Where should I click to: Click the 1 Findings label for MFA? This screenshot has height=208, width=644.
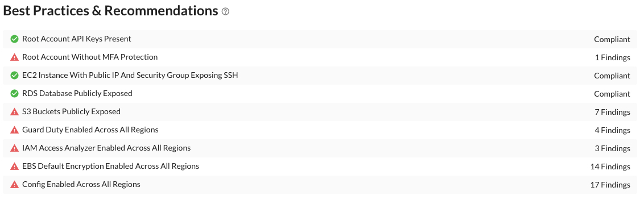(612, 57)
